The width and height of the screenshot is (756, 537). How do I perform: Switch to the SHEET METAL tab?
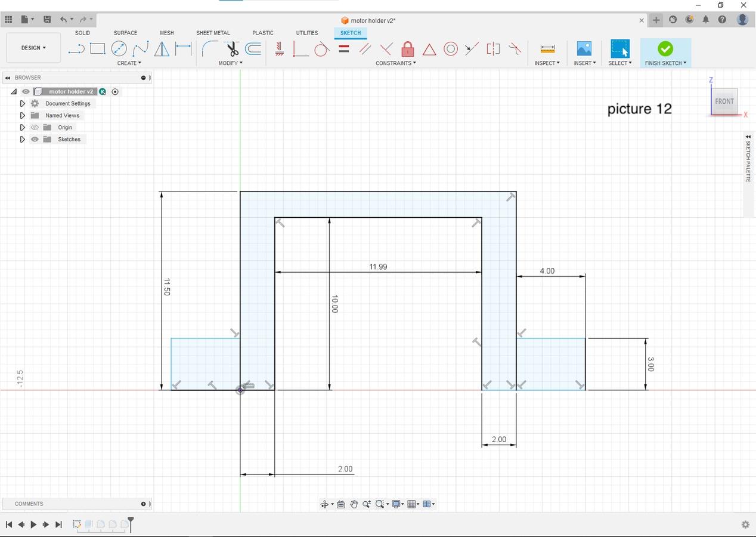(213, 33)
